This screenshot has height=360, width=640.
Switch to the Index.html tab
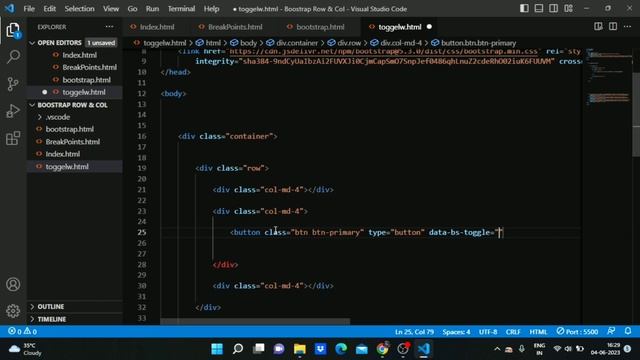click(157, 27)
